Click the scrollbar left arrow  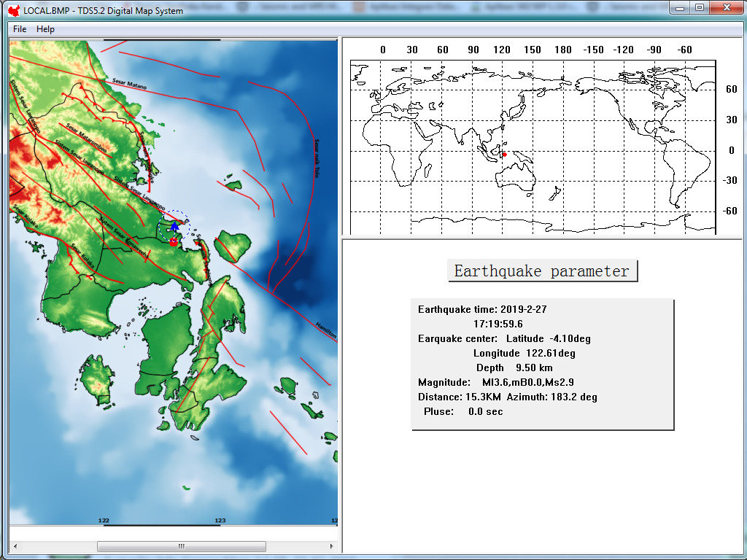(x=15, y=546)
